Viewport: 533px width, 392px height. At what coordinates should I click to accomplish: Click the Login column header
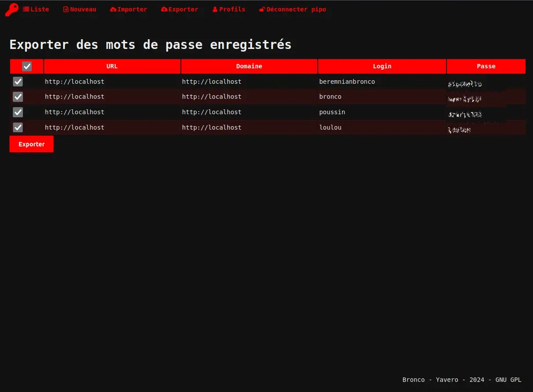(x=382, y=66)
